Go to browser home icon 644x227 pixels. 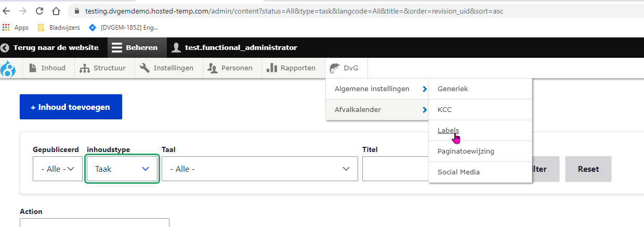[x=56, y=10]
